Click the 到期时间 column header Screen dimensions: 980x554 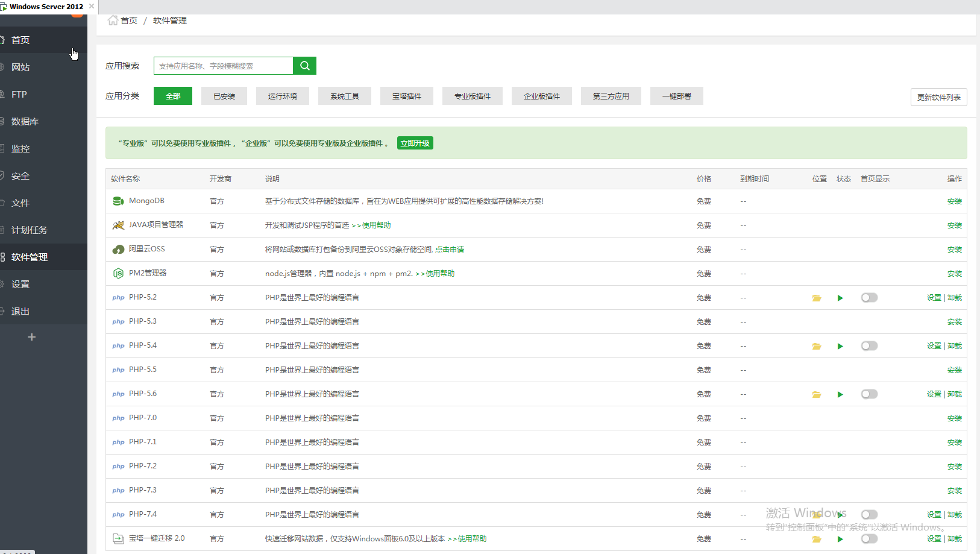pos(755,179)
